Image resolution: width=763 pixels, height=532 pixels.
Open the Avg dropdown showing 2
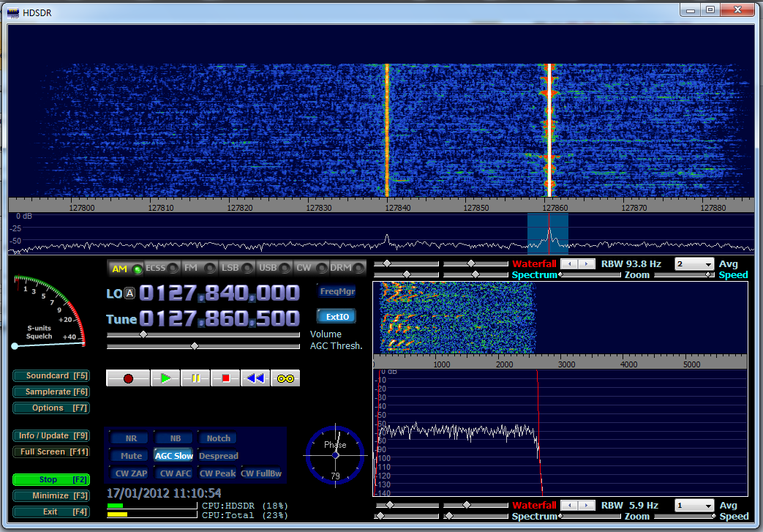694,264
